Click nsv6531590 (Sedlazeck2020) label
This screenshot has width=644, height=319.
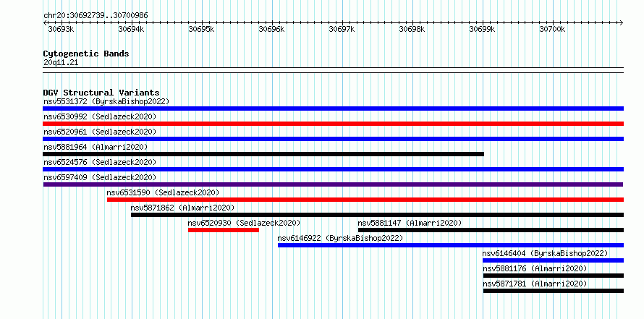tap(163, 192)
